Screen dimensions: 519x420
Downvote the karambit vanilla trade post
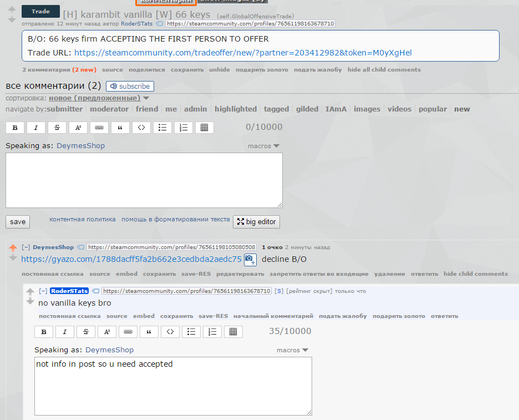point(12,19)
